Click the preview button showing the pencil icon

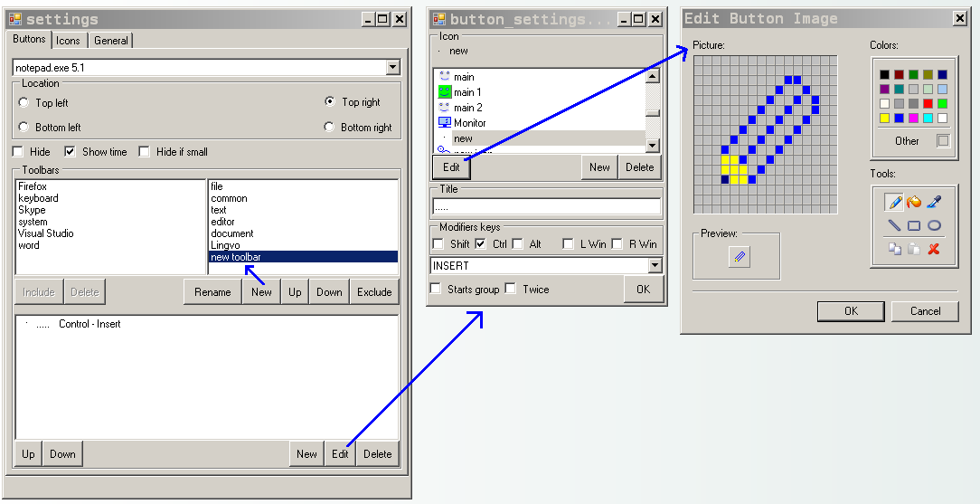pos(740,256)
